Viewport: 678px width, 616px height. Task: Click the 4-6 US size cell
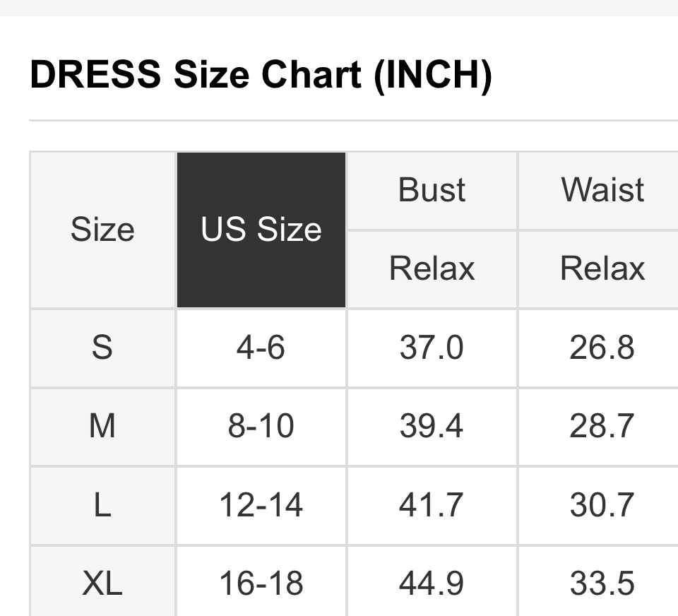tap(261, 348)
